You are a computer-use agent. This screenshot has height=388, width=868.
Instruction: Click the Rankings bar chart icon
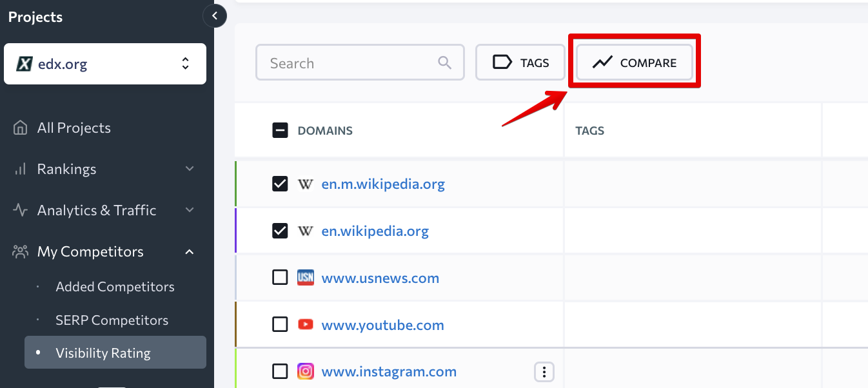(x=20, y=169)
